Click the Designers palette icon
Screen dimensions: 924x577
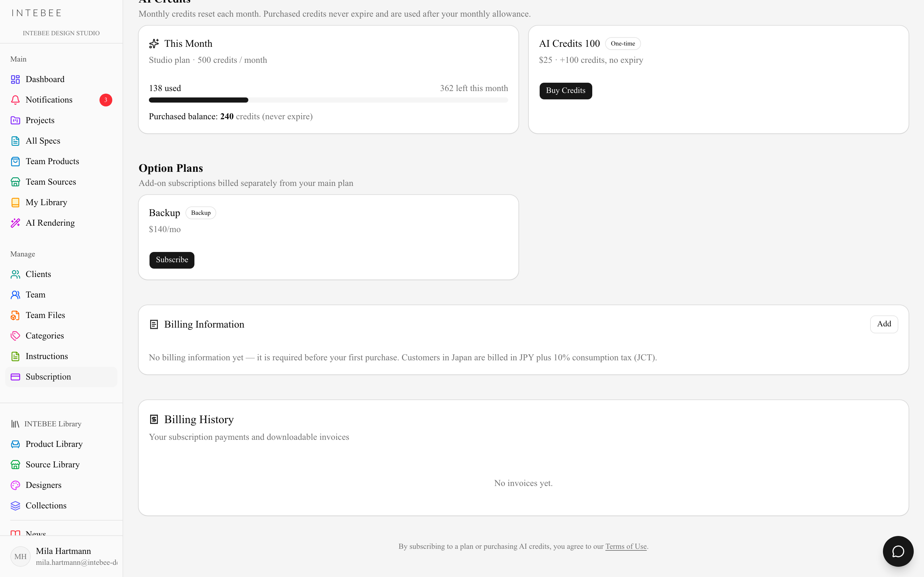(15, 485)
